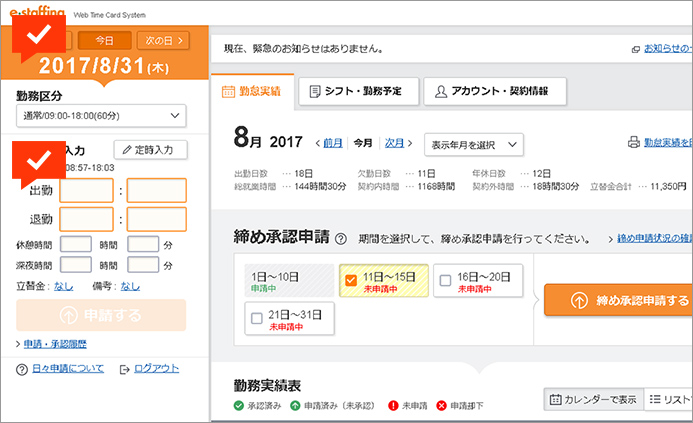
Task: Click the question icon for 日々申請について
Action: coord(22,369)
